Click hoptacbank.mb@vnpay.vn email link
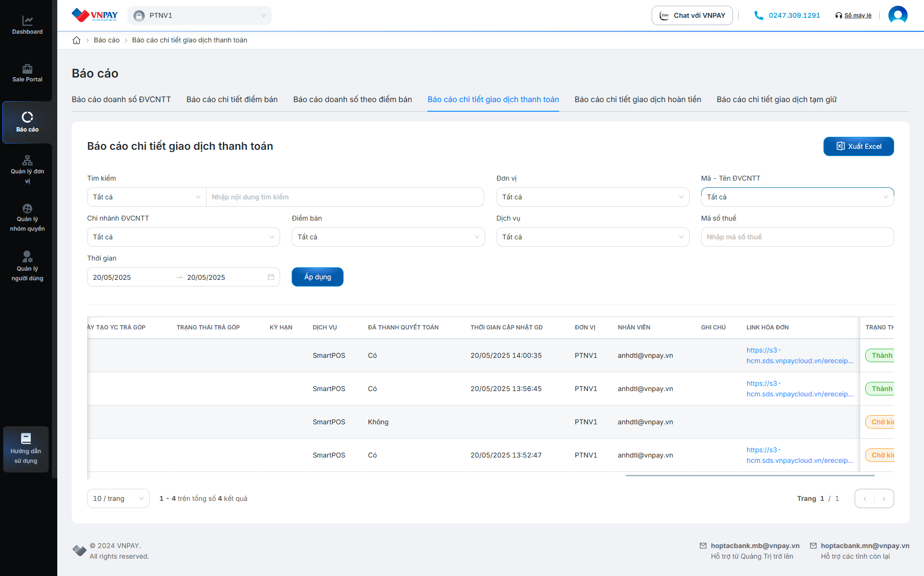The width and height of the screenshot is (924, 576). click(755, 546)
